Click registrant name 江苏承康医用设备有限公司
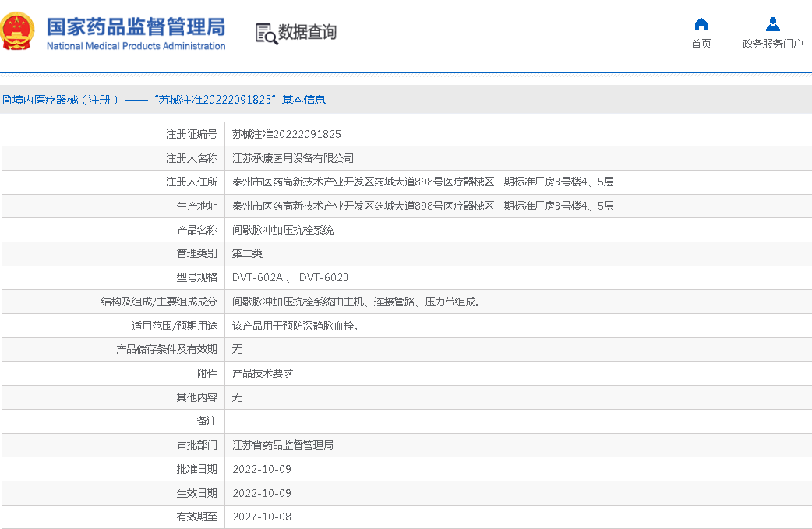Image resolution: width=812 pixels, height=529 pixels. 293,158
